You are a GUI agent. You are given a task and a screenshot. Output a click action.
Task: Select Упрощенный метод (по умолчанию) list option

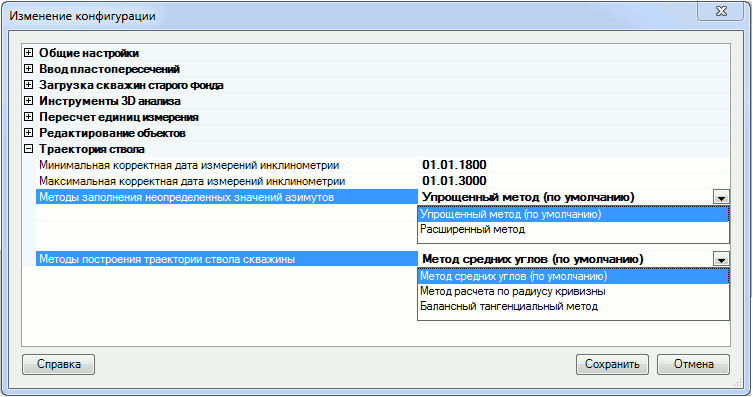[x=573, y=214]
